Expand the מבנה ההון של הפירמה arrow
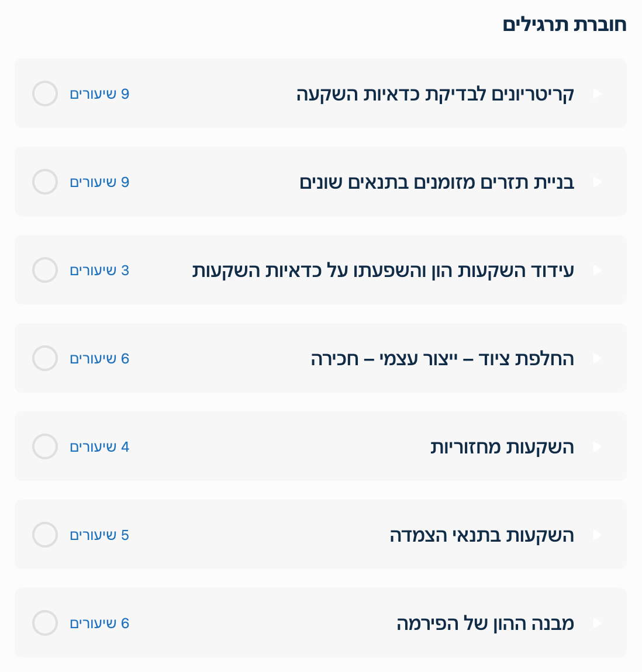This screenshot has width=642, height=672. pos(597,623)
